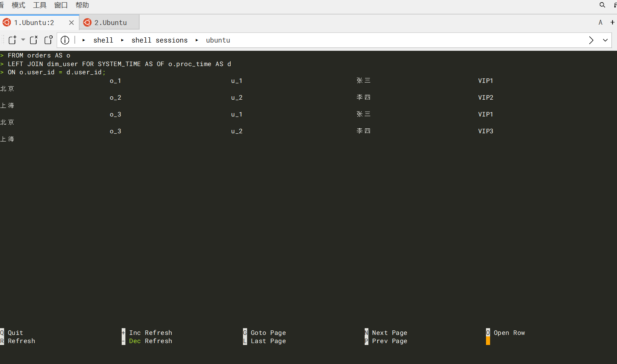Open the 帮助 menu
617x364 pixels.
click(x=82, y=5)
